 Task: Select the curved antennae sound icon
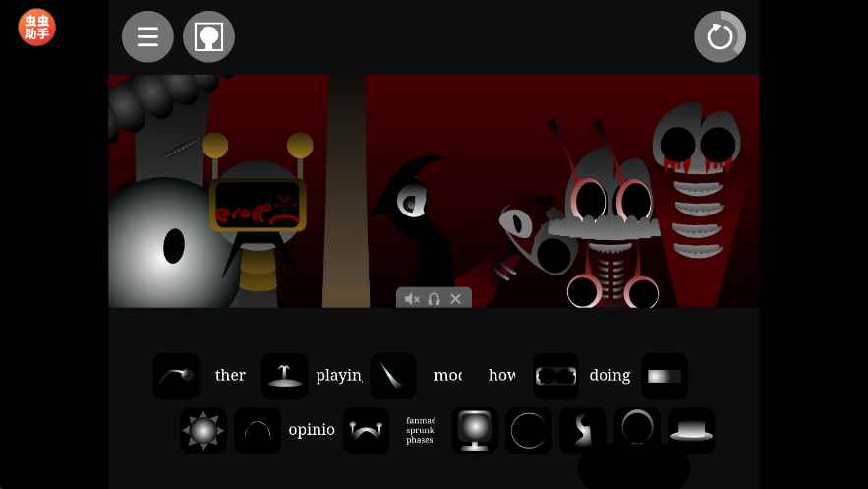tap(366, 430)
